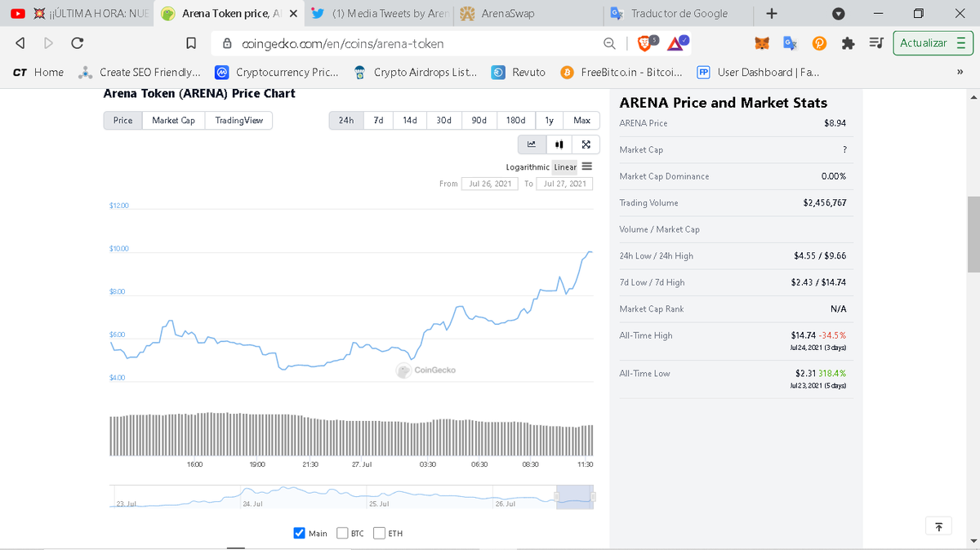
Task: Switch chart scale to Logarithmic
Action: click(x=528, y=167)
